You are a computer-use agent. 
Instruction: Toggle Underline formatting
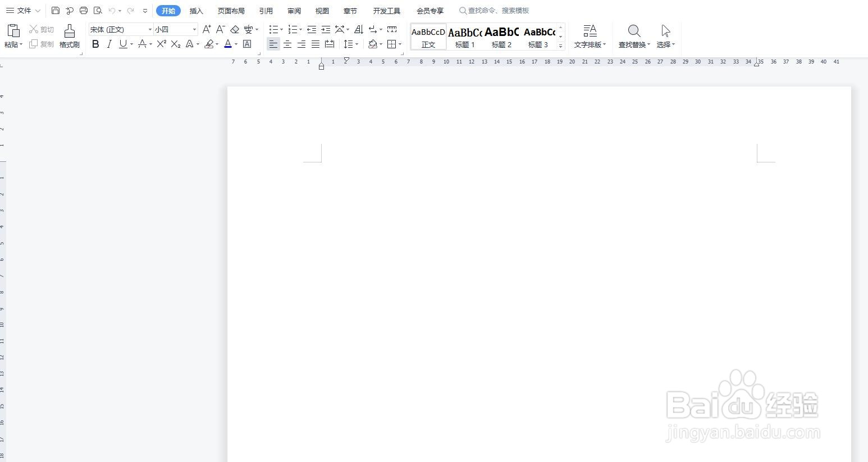[123, 44]
